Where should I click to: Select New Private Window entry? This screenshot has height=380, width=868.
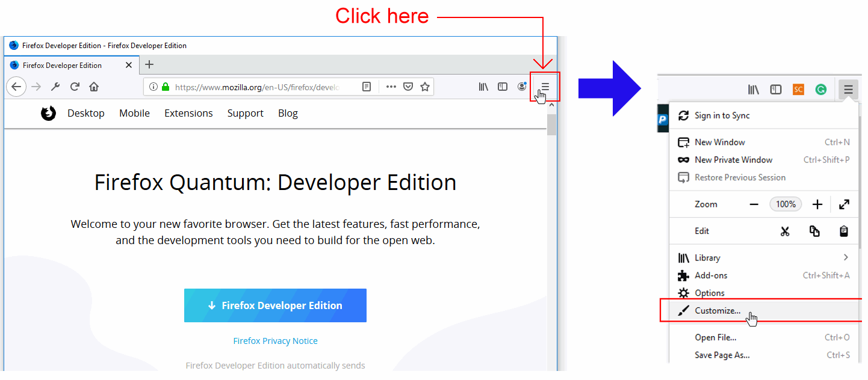tap(764, 160)
